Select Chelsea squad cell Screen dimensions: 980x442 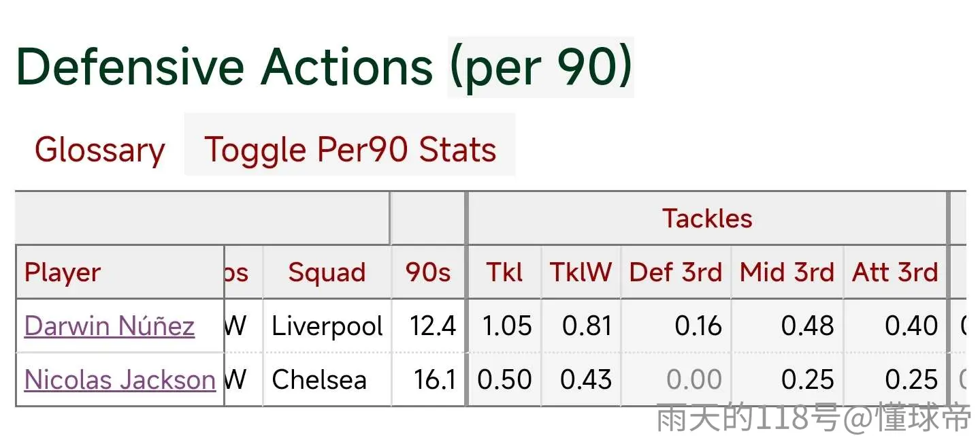[327, 379]
